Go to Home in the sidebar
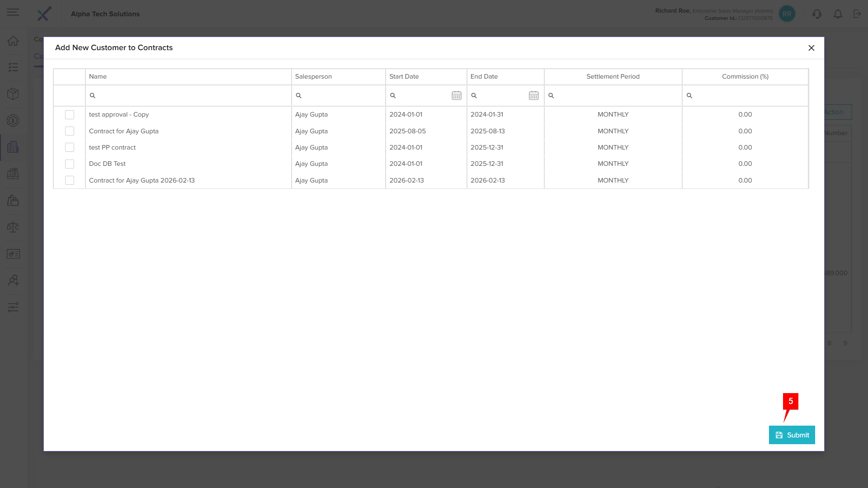This screenshot has height=488, width=868. 13,41
